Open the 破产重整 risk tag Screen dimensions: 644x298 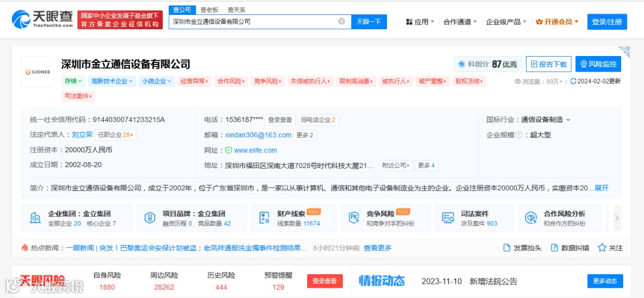pos(432,81)
